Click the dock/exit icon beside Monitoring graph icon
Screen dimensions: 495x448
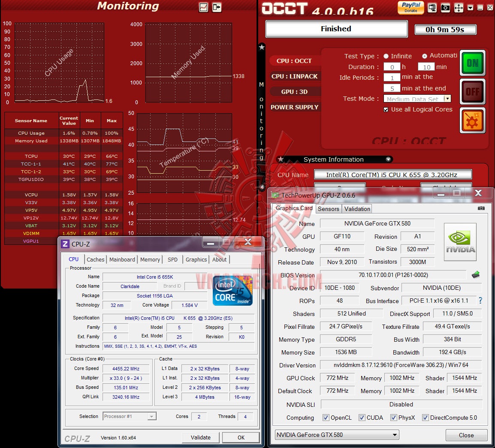[x=217, y=7]
